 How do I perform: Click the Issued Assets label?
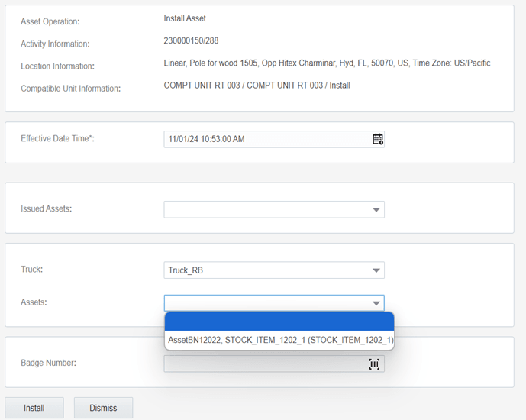pos(46,208)
